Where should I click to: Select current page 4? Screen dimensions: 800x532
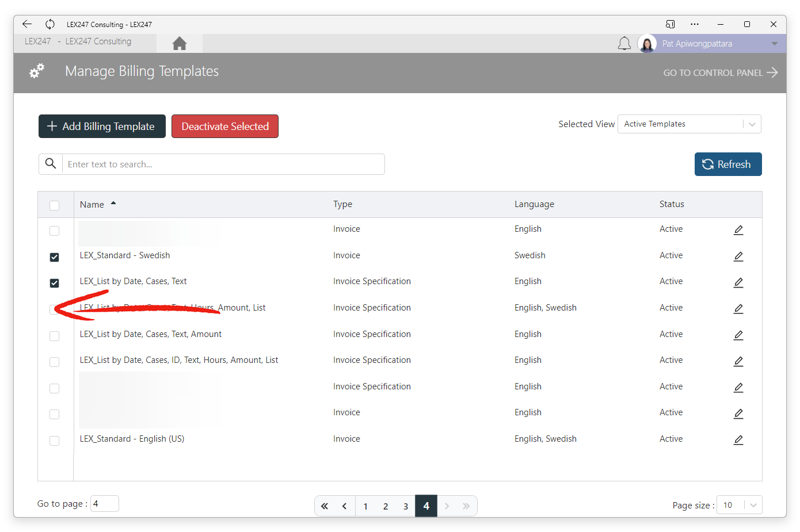tap(426, 506)
